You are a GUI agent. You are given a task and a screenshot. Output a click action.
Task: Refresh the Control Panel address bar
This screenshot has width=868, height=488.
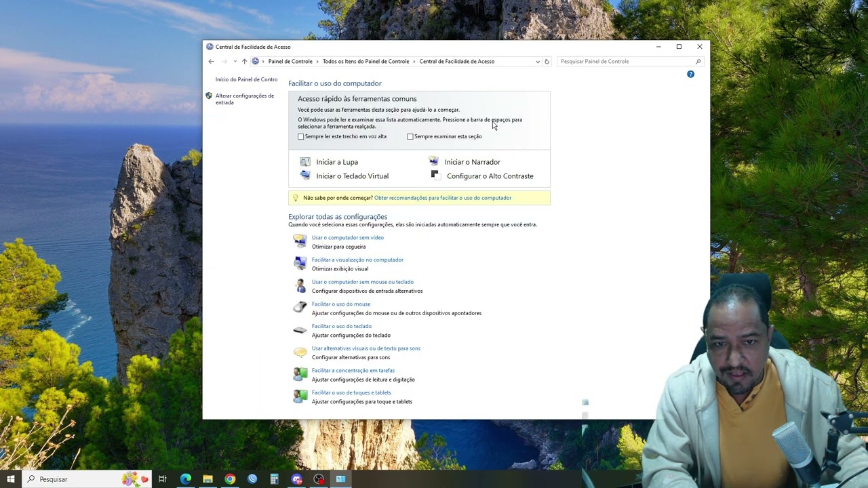point(547,62)
